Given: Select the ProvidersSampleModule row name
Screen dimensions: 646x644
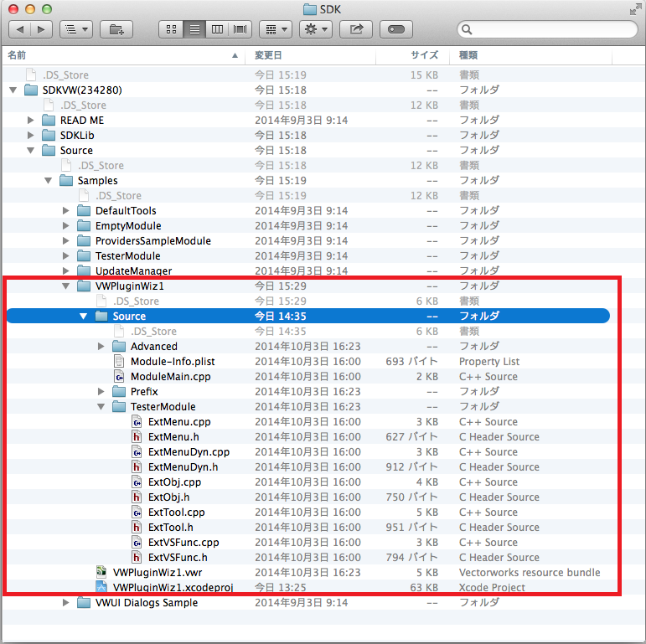Looking at the screenshot, I should [152, 241].
